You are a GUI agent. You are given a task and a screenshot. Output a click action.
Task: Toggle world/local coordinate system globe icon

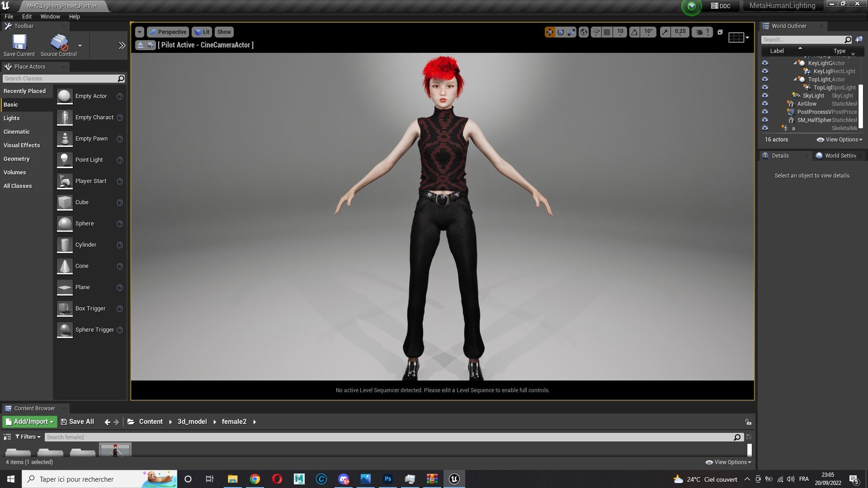click(x=583, y=32)
